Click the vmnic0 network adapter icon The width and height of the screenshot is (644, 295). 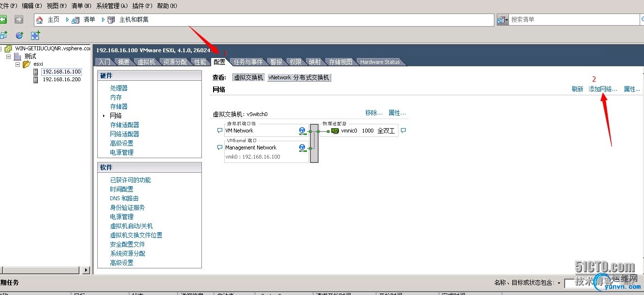click(335, 131)
